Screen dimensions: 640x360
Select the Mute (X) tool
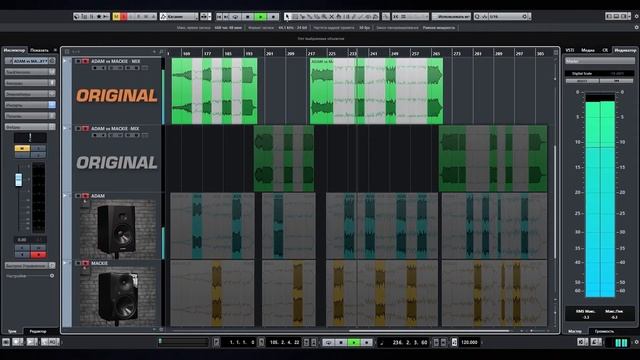(x=331, y=17)
